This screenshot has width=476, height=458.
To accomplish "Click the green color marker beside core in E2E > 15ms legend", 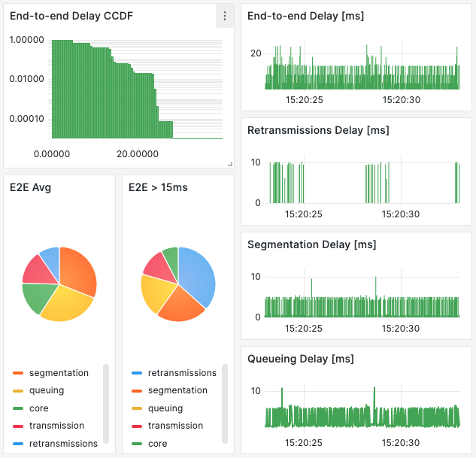I will pyautogui.click(x=136, y=444).
